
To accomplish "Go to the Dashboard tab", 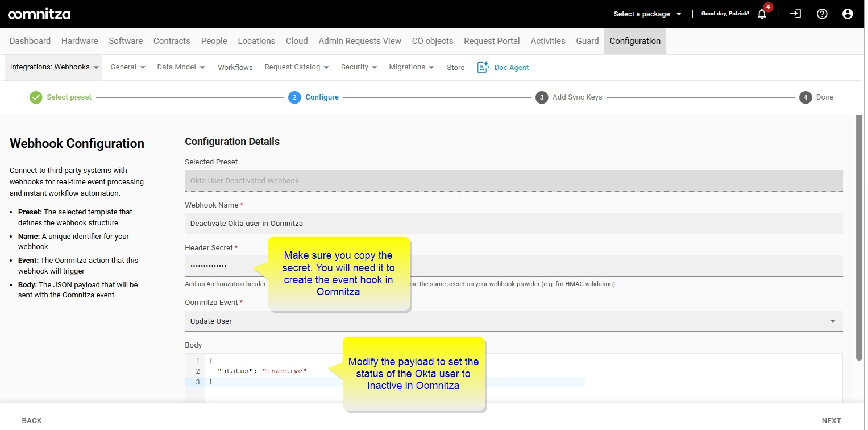I will click(30, 41).
